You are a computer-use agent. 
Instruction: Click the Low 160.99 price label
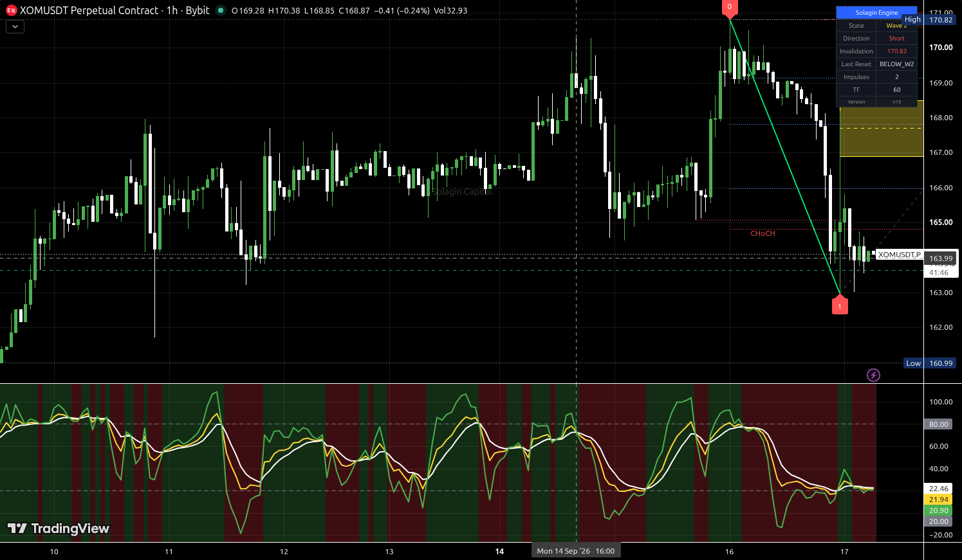click(x=930, y=363)
